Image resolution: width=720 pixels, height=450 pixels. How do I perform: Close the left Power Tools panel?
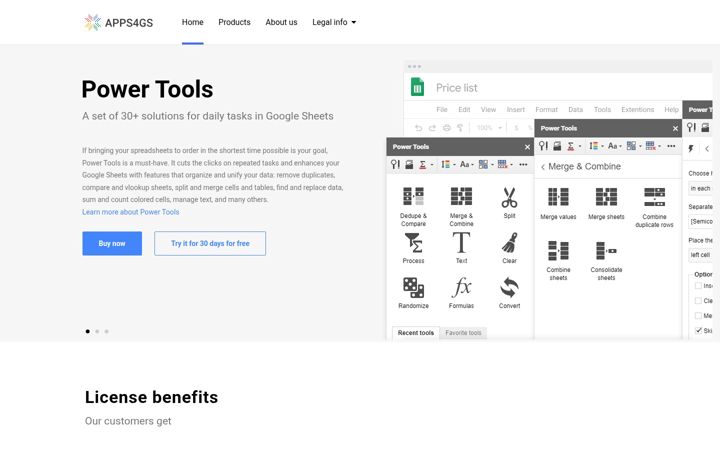coord(527,147)
